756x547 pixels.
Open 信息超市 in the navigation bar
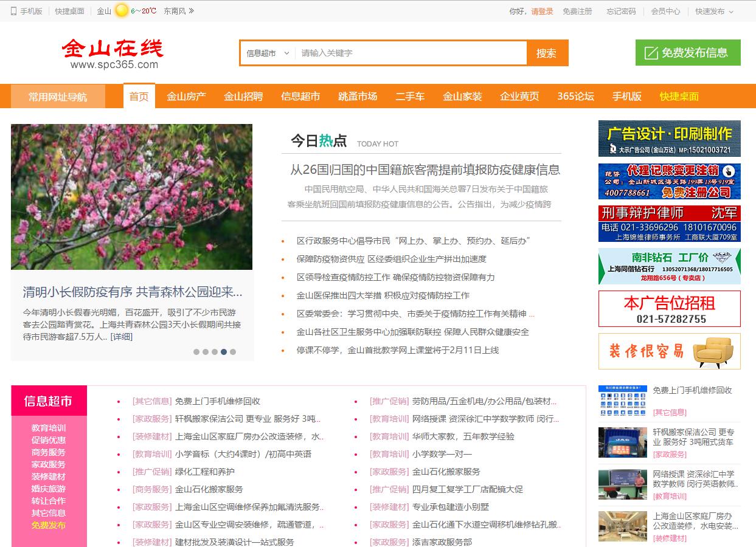click(x=300, y=96)
